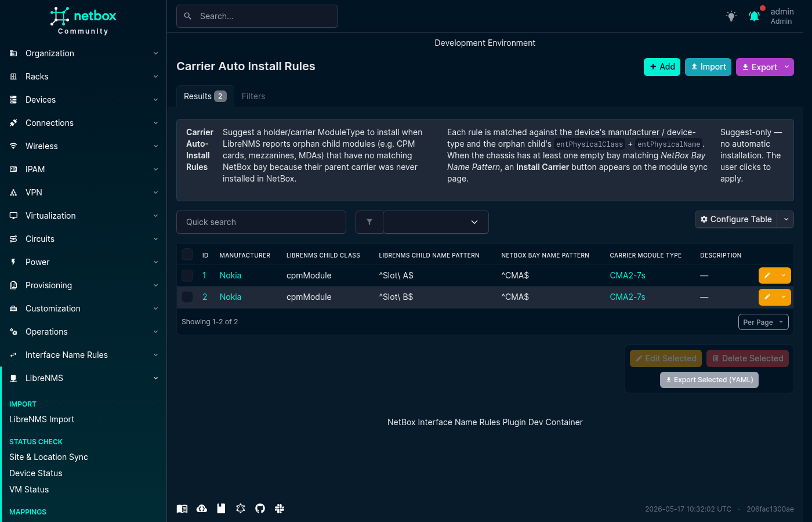812x522 pixels.
Task: Click the filter funnel icon button
Action: 369,222
